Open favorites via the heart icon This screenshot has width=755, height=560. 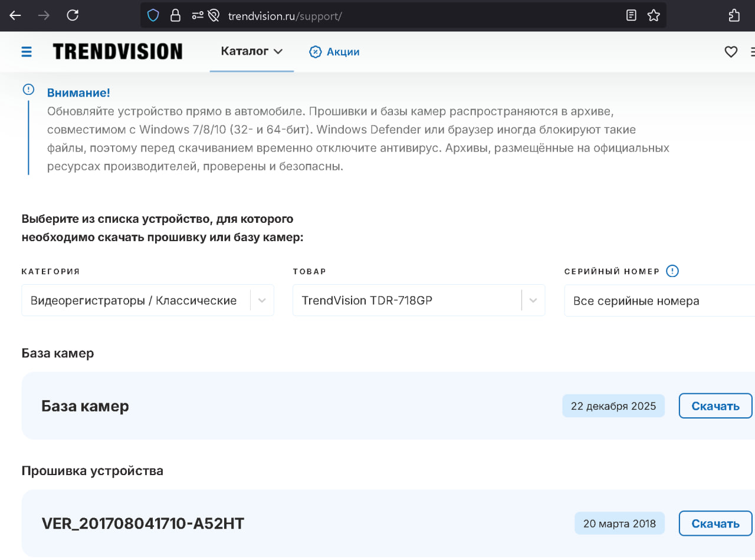coord(731,52)
